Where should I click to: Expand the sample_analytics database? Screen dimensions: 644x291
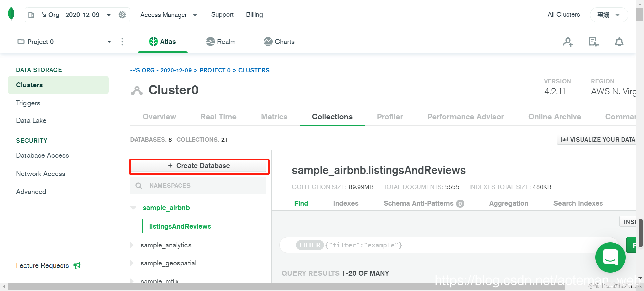click(132, 245)
